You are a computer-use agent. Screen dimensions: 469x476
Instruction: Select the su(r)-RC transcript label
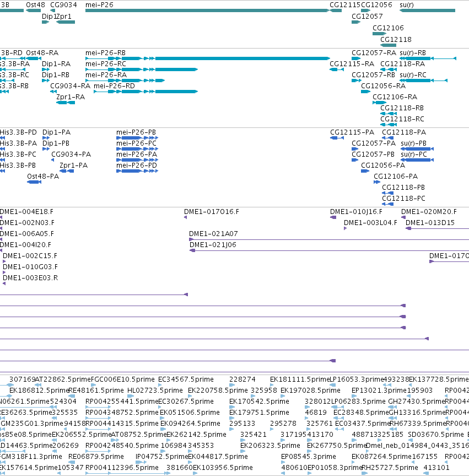click(413, 75)
